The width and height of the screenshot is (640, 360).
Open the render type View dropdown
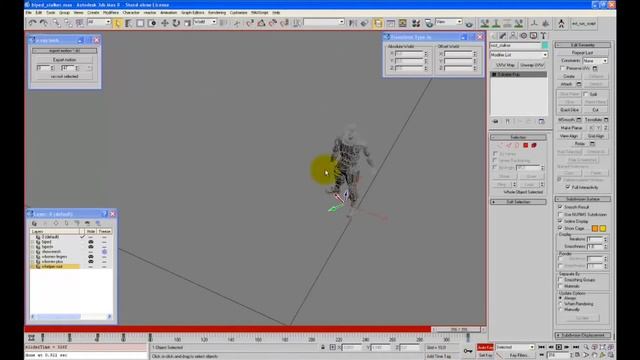(449, 22)
